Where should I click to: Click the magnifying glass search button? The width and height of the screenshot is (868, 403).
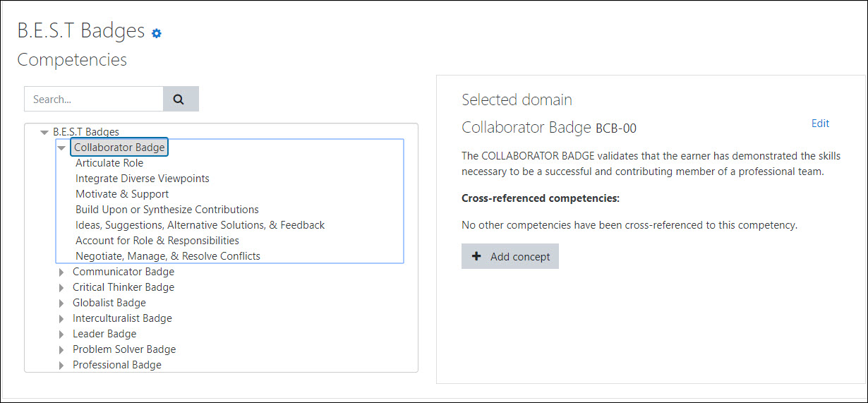[181, 100]
